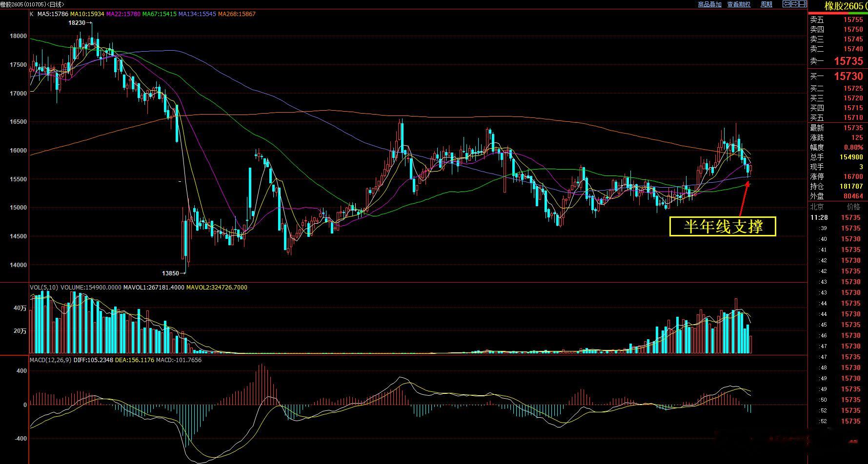Select the 买五 bid row
The width and height of the screenshot is (868, 464).
point(837,117)
